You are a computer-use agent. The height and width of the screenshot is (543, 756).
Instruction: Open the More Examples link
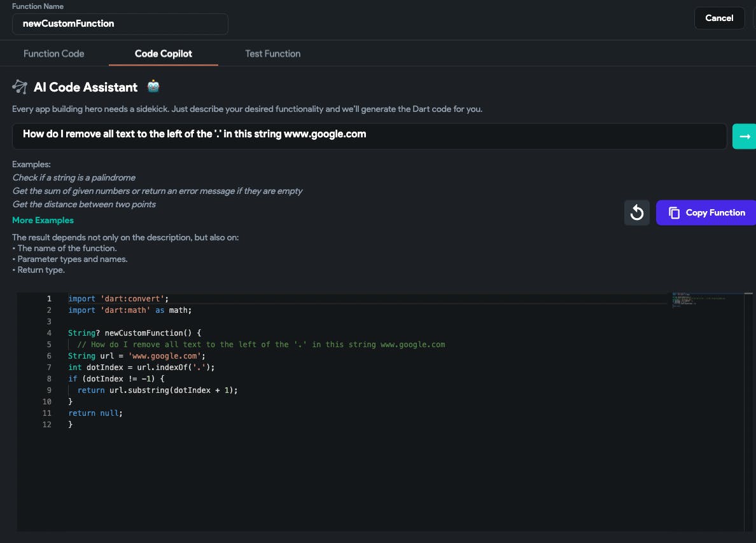coord(43,220)
